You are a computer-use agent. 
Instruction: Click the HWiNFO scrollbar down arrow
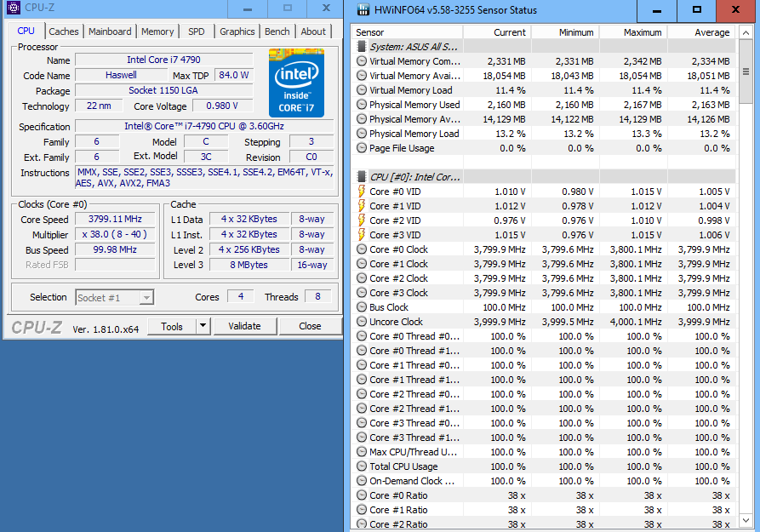[x=746, y=521]
